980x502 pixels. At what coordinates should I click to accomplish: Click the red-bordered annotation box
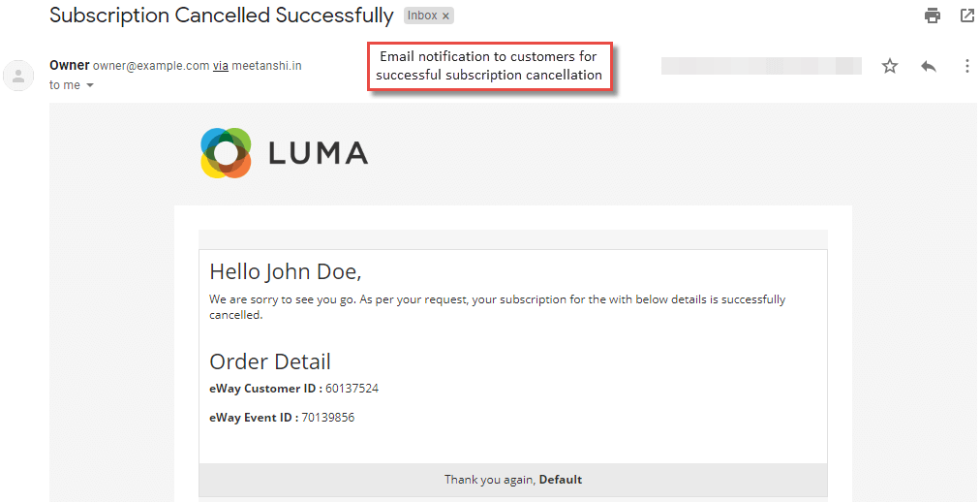click(490, 66)
